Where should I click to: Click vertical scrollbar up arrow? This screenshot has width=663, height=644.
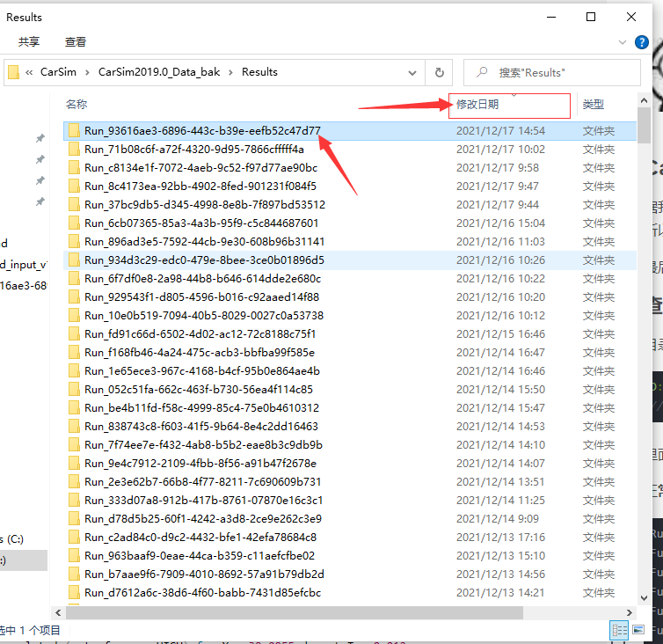tap(644, 100)
